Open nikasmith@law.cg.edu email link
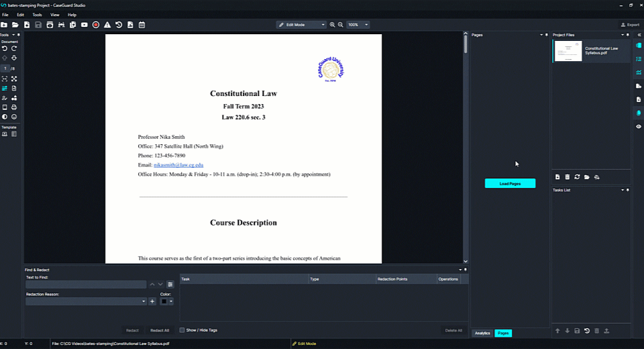 click(178, 165)
